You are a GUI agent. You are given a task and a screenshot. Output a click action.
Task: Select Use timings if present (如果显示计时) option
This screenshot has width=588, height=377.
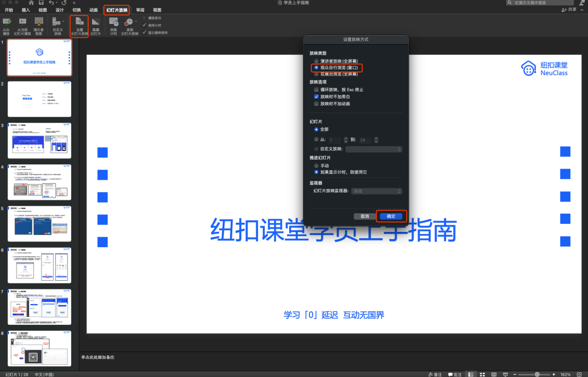click(316, 172)
